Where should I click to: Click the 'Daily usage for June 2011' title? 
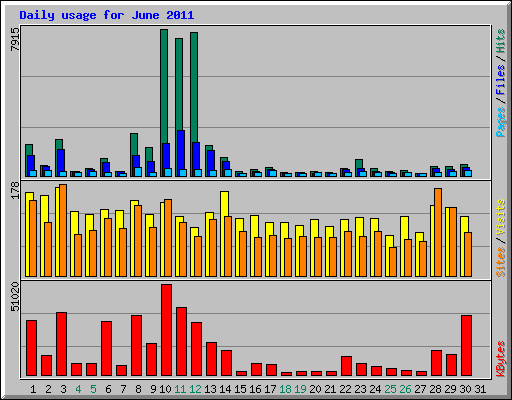click(107, 15)
